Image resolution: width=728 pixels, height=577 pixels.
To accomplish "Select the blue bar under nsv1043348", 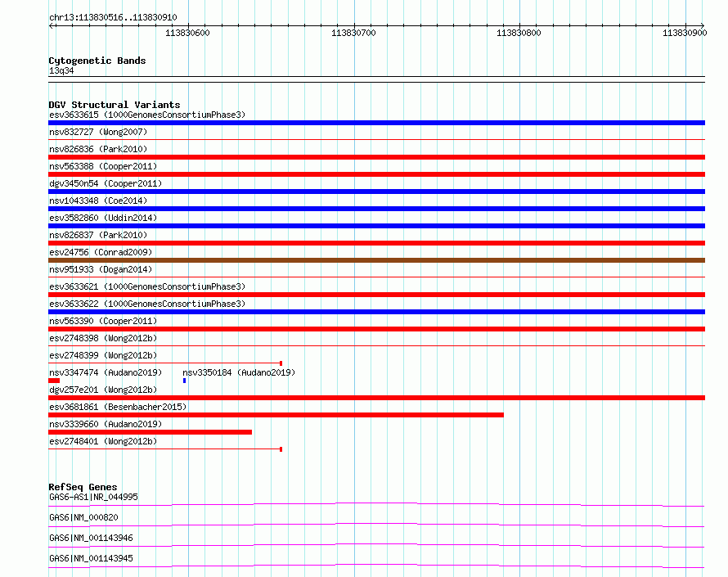I will 376,209.
